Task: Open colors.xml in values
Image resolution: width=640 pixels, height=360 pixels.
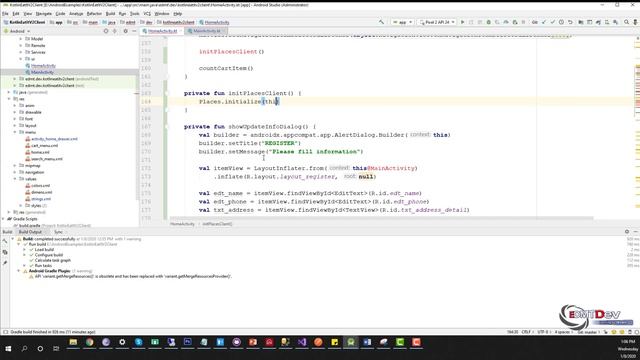Action: [40, 185]
